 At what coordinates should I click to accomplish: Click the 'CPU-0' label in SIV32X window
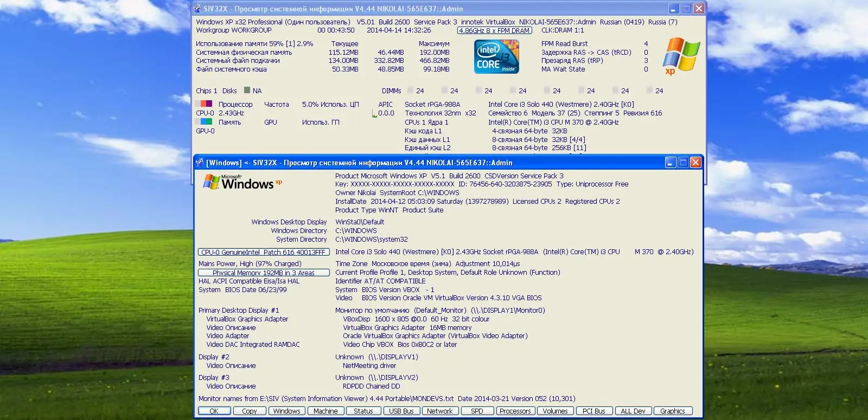[x=205, y=113]
